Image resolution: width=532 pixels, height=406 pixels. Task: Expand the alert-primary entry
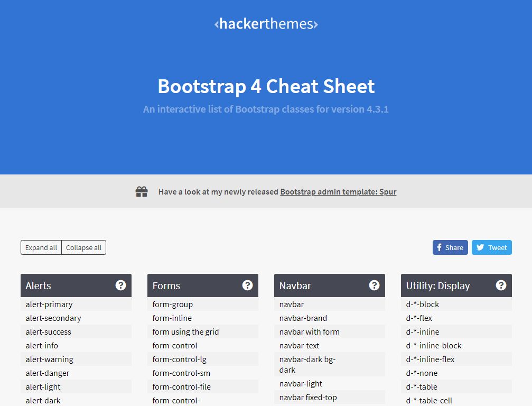pyautogui.click(x=76, y=304)
